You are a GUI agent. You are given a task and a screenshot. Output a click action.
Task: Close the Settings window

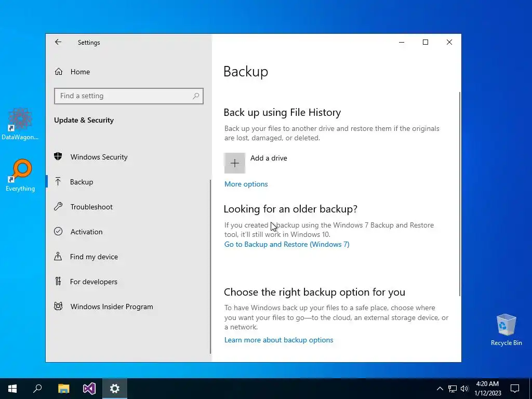pos(449,42)
